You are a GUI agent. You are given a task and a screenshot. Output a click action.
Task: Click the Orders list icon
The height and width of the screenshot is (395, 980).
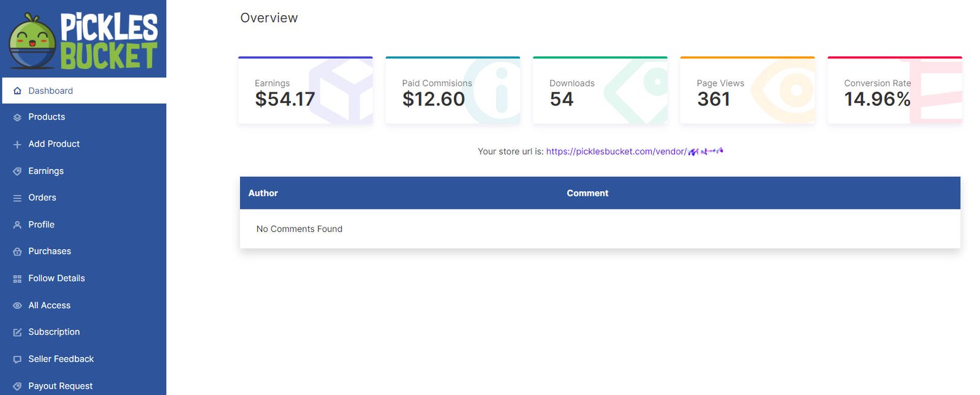click(17, 198)
